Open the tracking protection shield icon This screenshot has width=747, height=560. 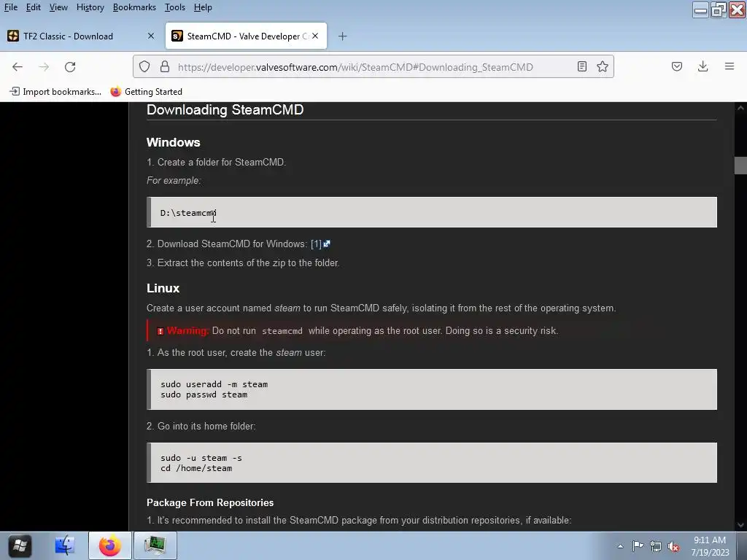(144, 66)
